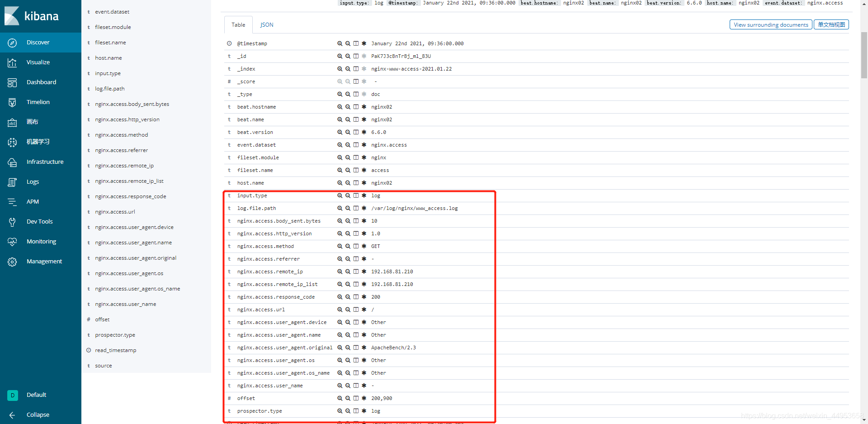Open the Management gear icon
The height and width of the screenshot is (424, 868).
point(12,262)
